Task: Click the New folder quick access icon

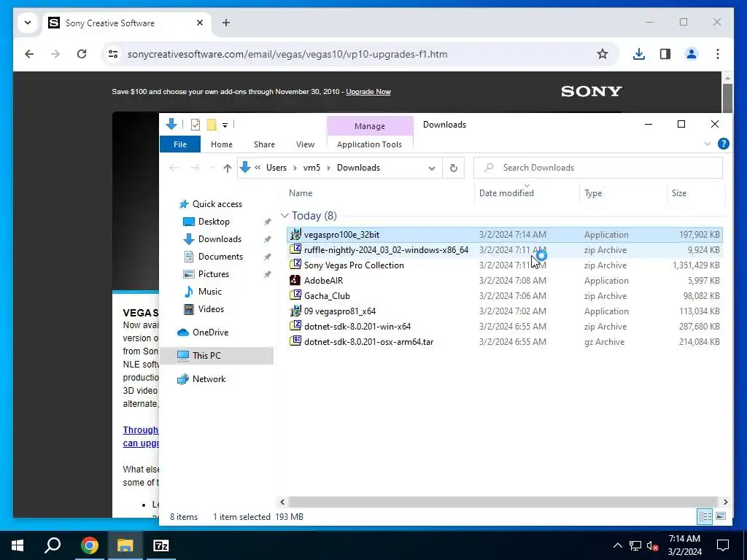Action: coord(212,125)
